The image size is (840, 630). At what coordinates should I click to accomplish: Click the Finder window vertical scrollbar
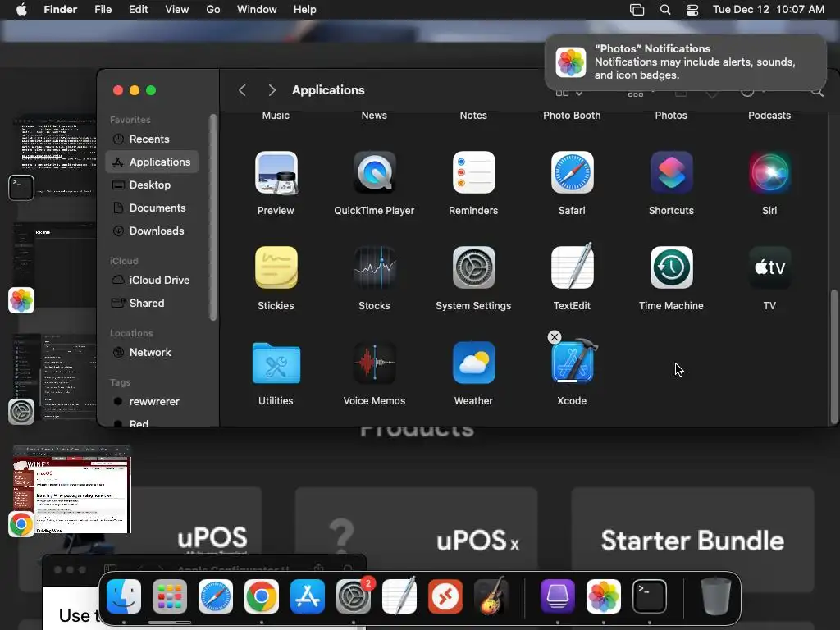click(833, 356)
